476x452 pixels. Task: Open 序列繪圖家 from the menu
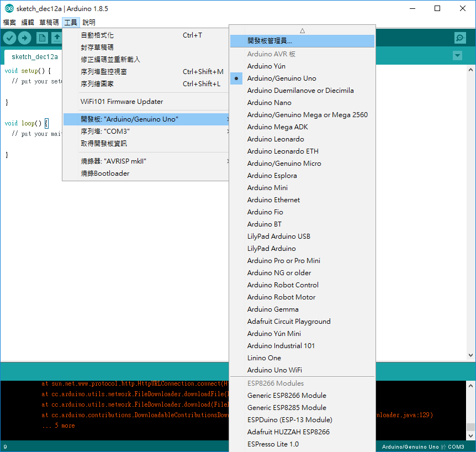[x=146, y=84]
